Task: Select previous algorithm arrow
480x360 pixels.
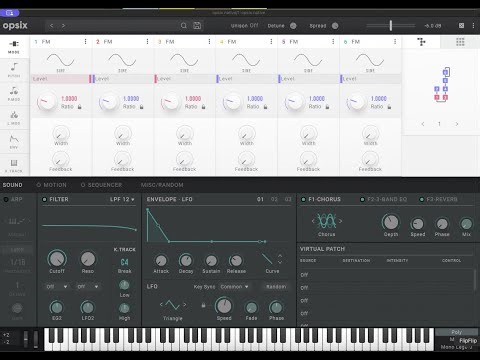Action: click(423, 124)
